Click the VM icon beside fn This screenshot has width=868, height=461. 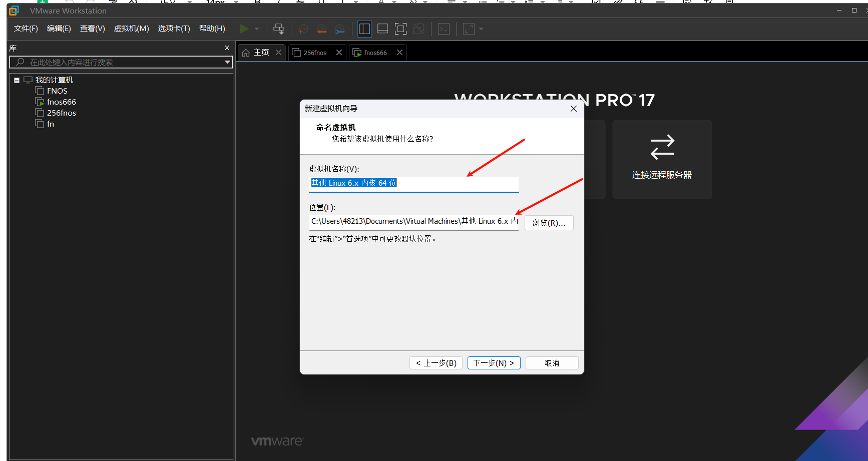(x=40, y=124)
